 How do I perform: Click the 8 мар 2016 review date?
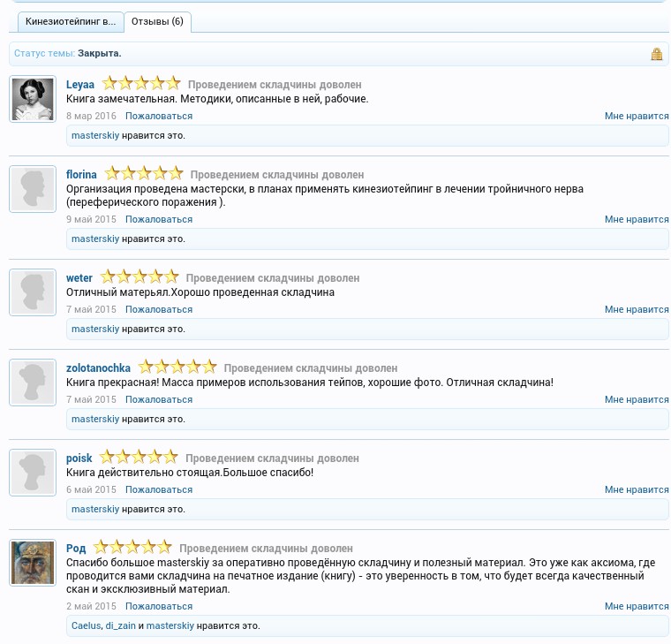(91, 116)
